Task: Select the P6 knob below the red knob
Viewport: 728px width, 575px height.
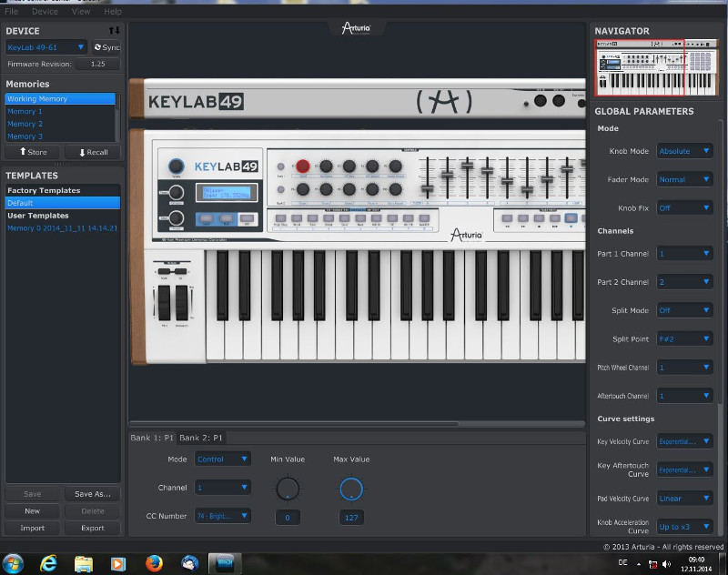Action: [303, 189]
